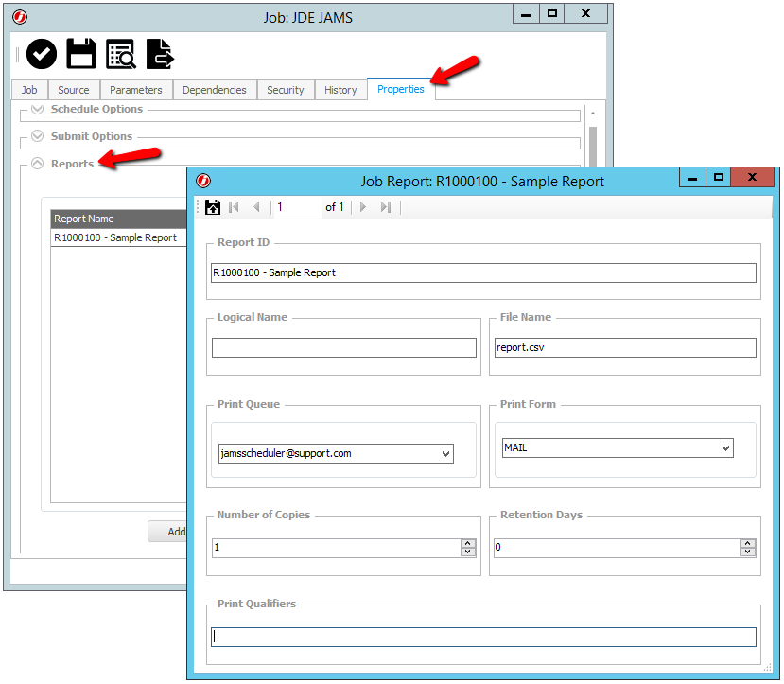Maximize the Job Report window
Image resolution: width=784 pixels, height=684 pixels.
click(x=719, y=178)
